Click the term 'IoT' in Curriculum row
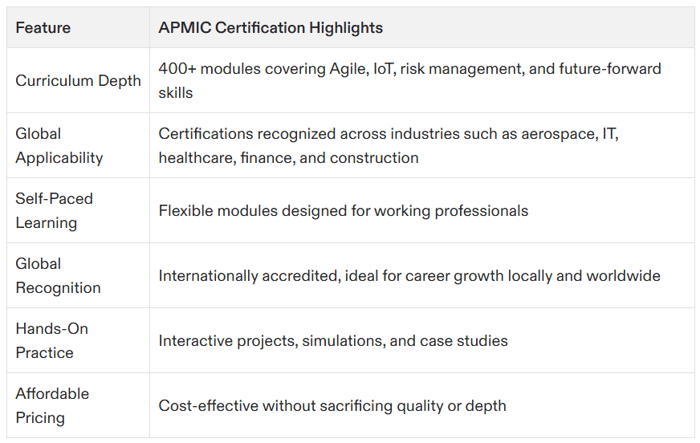 (x=383, y=68)
